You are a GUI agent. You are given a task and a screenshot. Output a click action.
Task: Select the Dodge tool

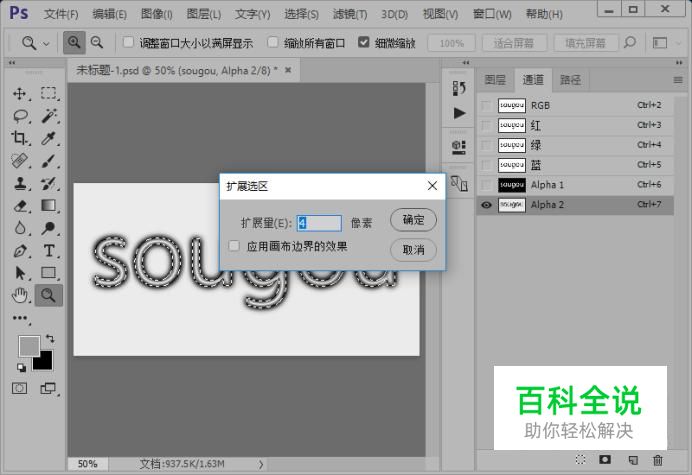(49, 228)
